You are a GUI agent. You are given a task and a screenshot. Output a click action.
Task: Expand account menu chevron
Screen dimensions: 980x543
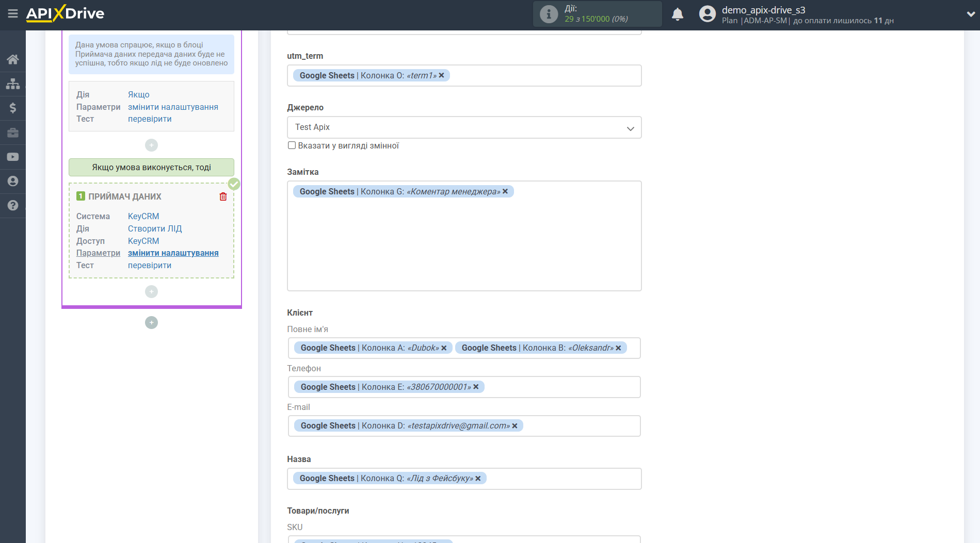[x=970, y=14]
